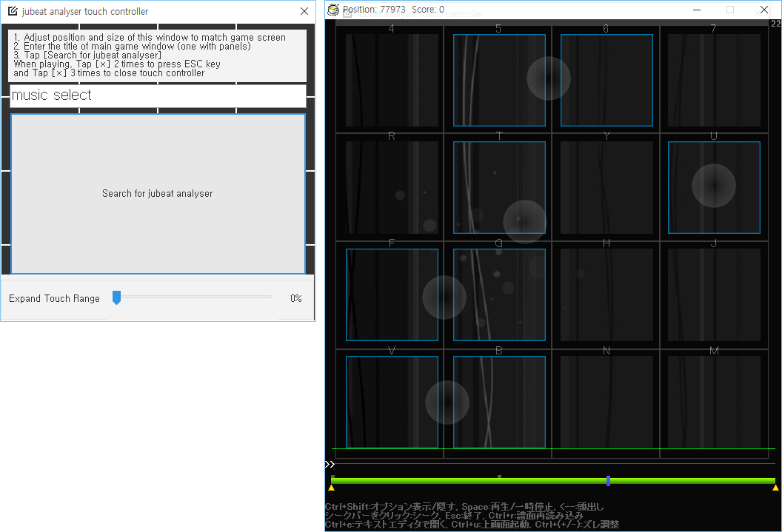Screen dimensions: 782x532
Task: Tap game panel labeled Y
Action: tap(606, 187)
